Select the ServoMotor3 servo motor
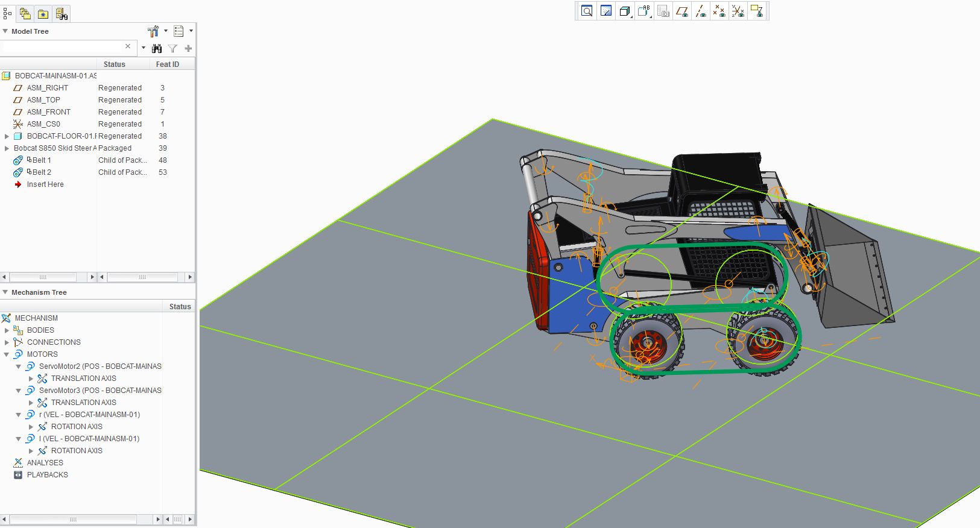Screen dimensions: 980x528 coord(100,391)
